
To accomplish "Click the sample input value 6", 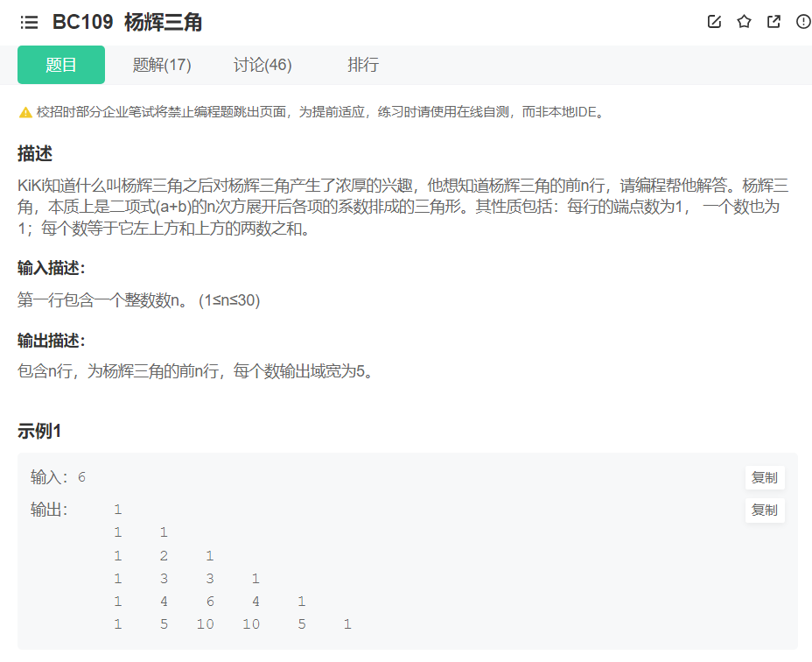I will point(80,476).
